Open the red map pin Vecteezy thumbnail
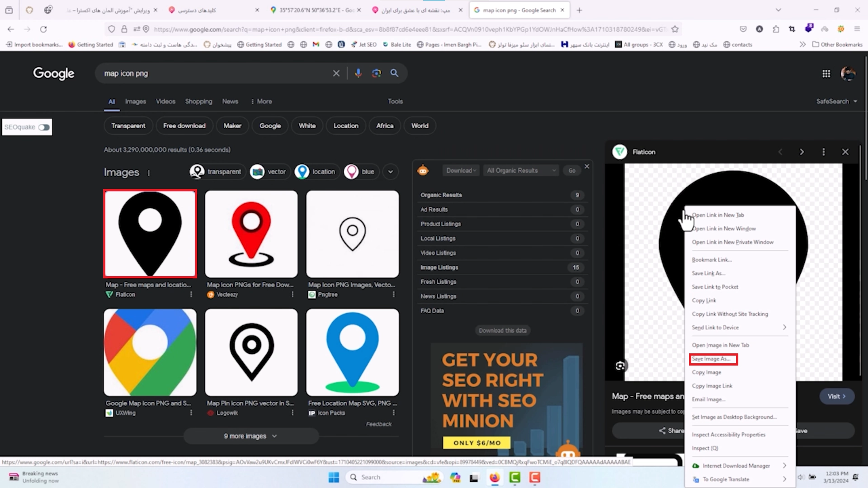Viewport: 868px width, 488px height. coord(251,234)
